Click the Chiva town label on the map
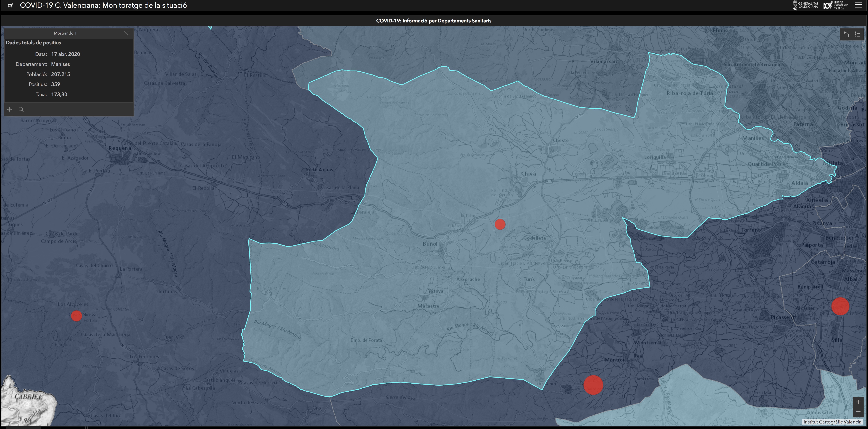The height and width of the screenshot is (429, 868). point(528,174)
